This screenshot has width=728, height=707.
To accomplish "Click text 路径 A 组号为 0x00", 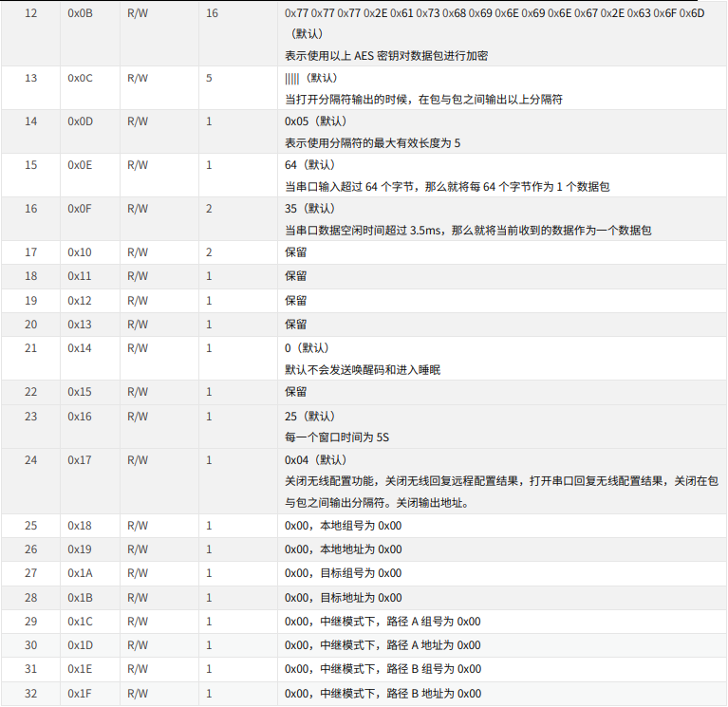I will (434, 622).
